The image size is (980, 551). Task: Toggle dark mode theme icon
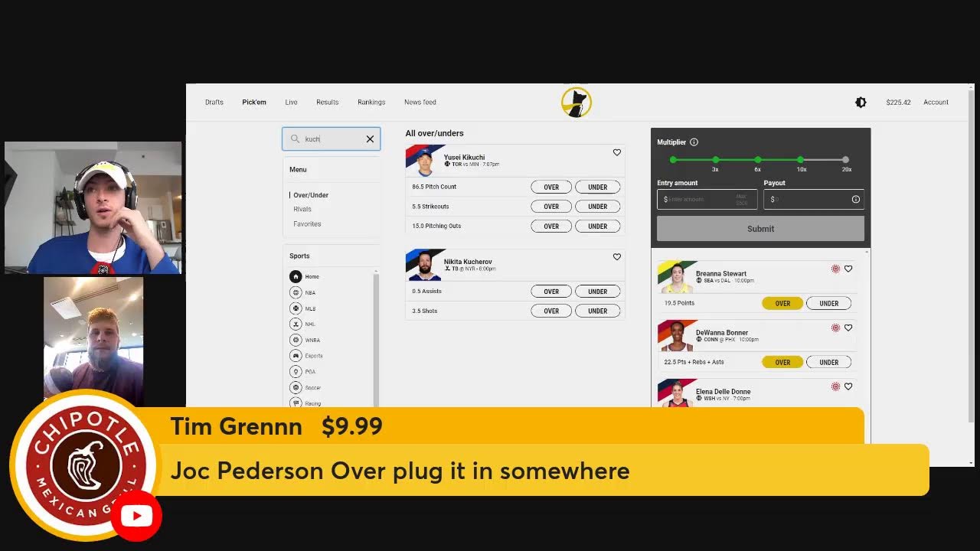pos(861,102)
